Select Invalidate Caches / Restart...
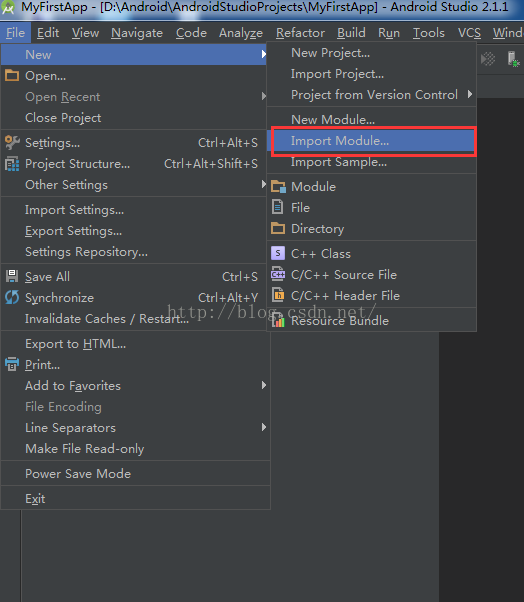524x602 pixels. 134,319
